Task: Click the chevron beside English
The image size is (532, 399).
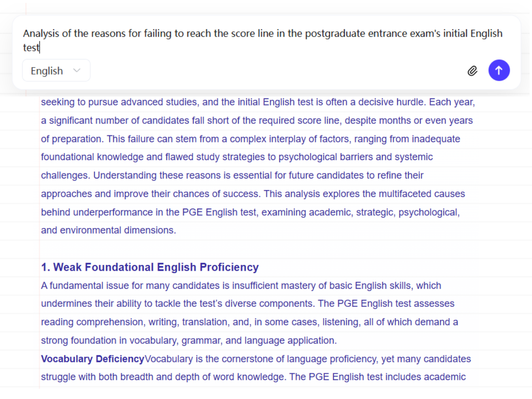Action: point(76,70)
